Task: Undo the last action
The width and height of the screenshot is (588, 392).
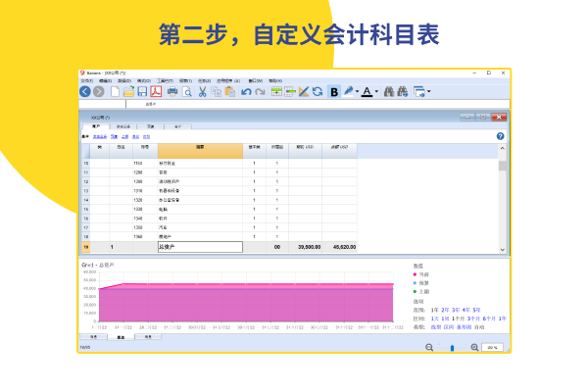Action: point(246,91)
